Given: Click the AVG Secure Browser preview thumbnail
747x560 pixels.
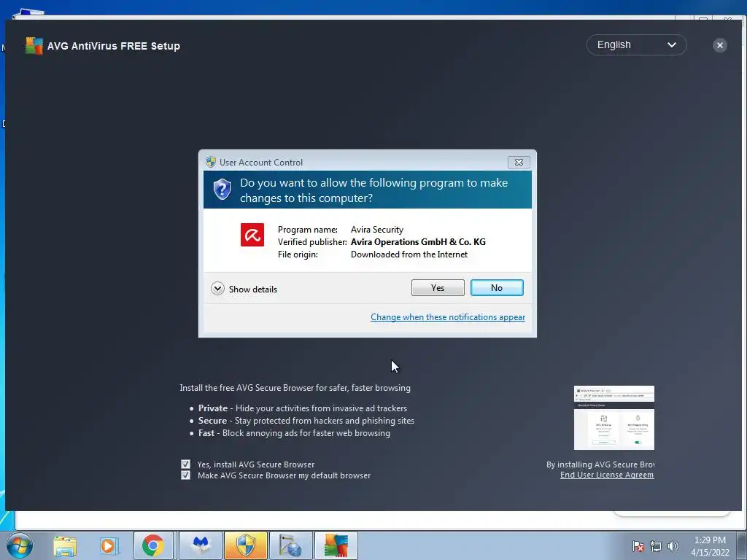Looking at the screenshot, I should [x=614, y=418].
